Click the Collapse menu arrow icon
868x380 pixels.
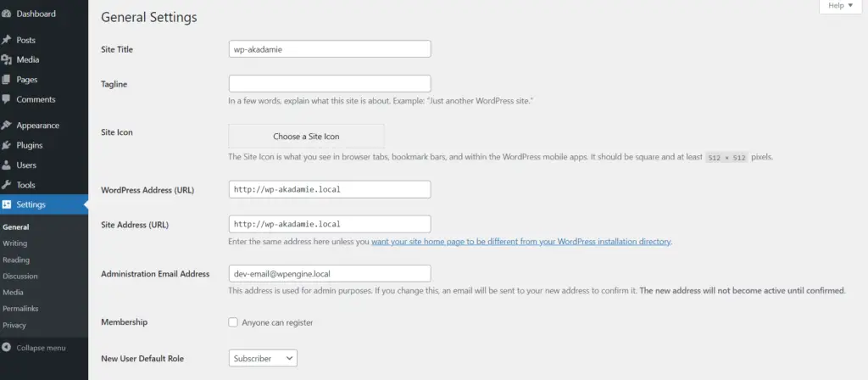[6, 348]
